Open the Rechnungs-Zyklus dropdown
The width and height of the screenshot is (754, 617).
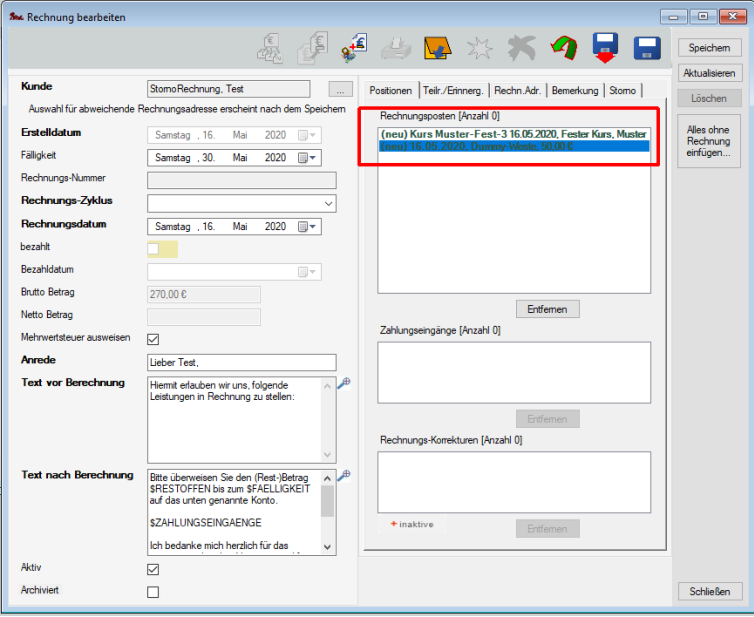(329, 203)
